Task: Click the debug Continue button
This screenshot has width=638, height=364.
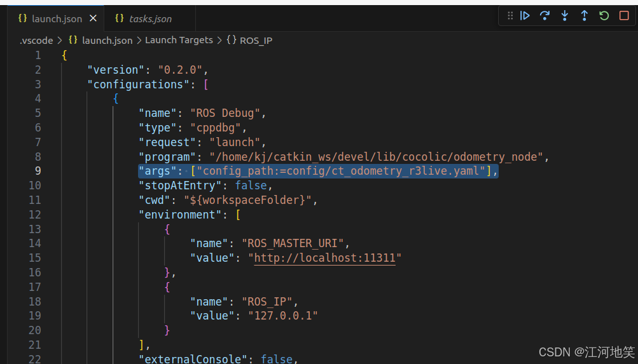Action: [525, 16]
